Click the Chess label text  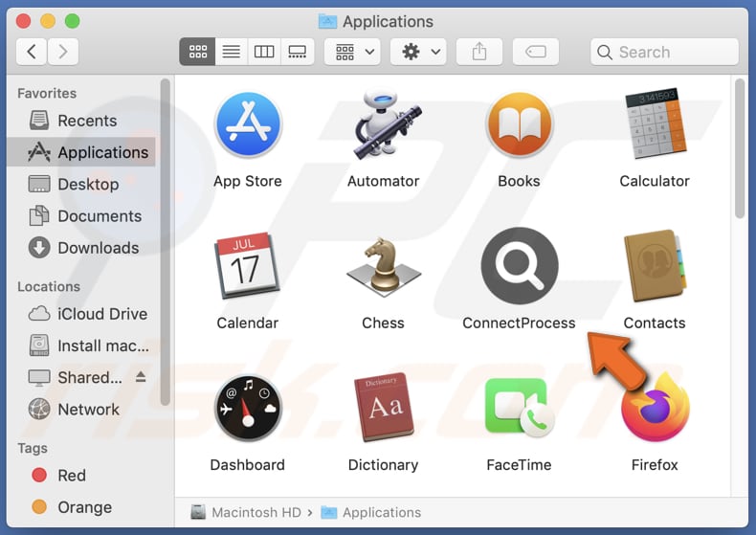coord(384,323)
